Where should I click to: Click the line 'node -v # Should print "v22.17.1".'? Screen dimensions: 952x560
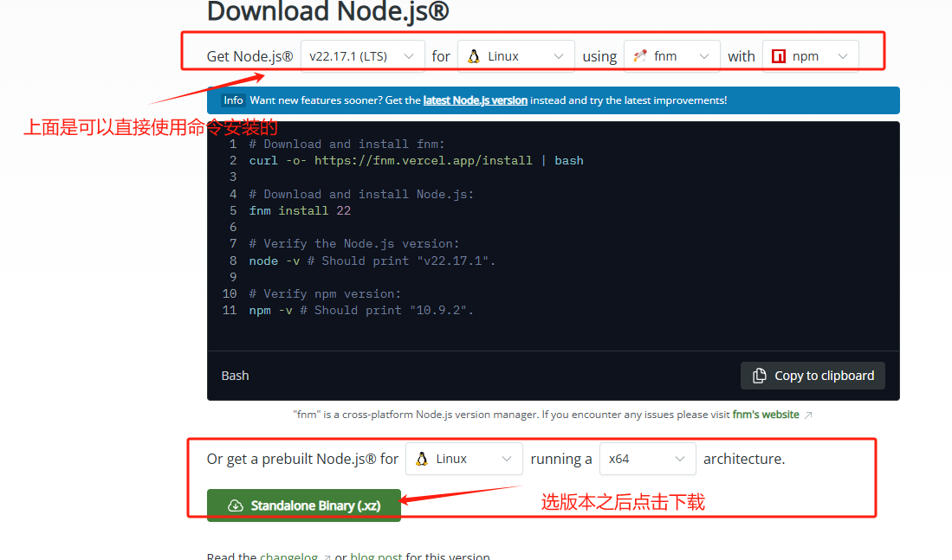[372, 261]
